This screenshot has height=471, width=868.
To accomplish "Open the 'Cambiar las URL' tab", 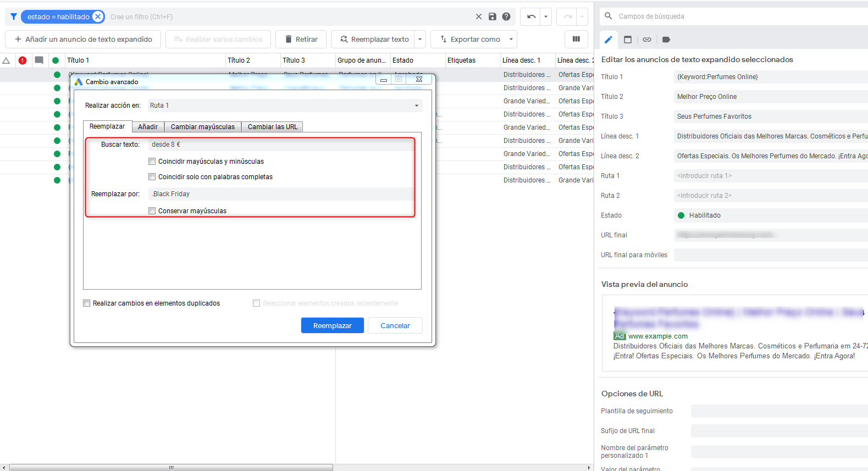I will tap(273, 127).
